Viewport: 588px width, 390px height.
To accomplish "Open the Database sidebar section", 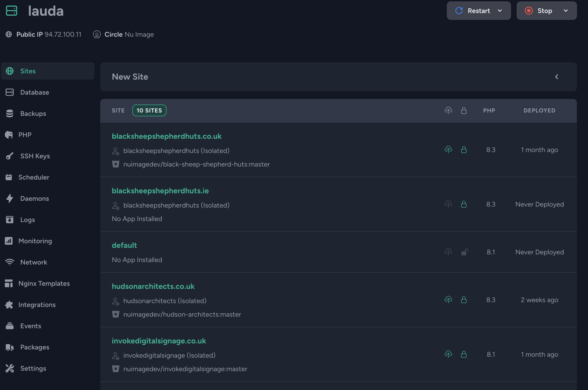I will pos(35,92).
